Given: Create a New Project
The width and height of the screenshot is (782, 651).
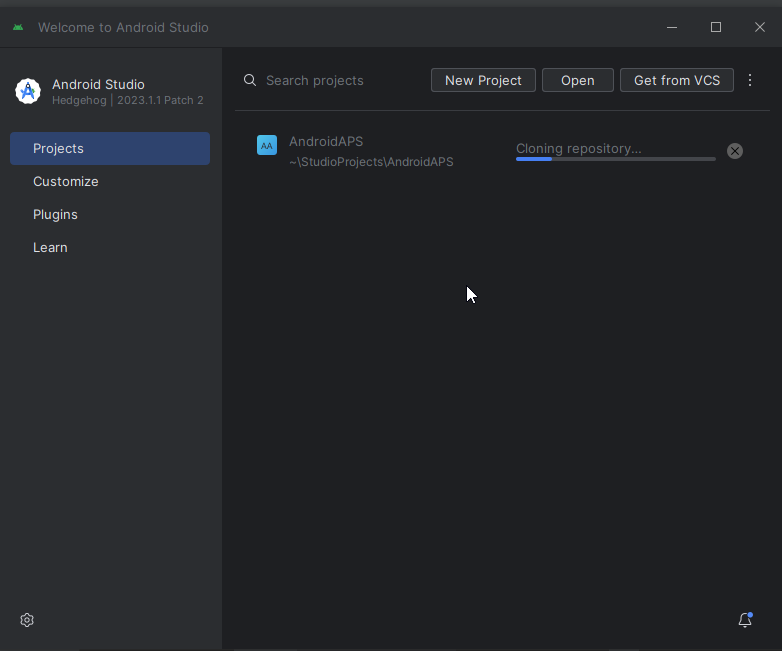Looking at the screenshot, I should (x=483, y=80).
